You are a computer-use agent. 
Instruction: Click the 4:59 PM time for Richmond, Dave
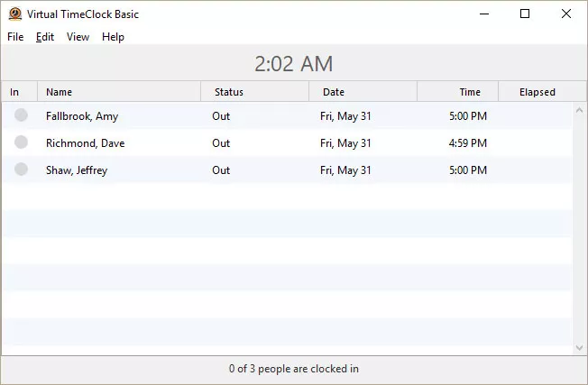468,143
